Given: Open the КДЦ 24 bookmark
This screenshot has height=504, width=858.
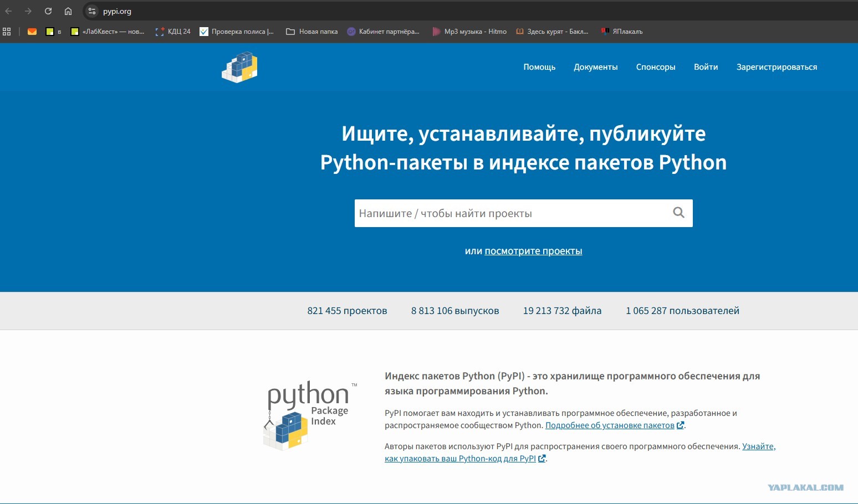Looking at the screenshot, I should coord(173,32).
